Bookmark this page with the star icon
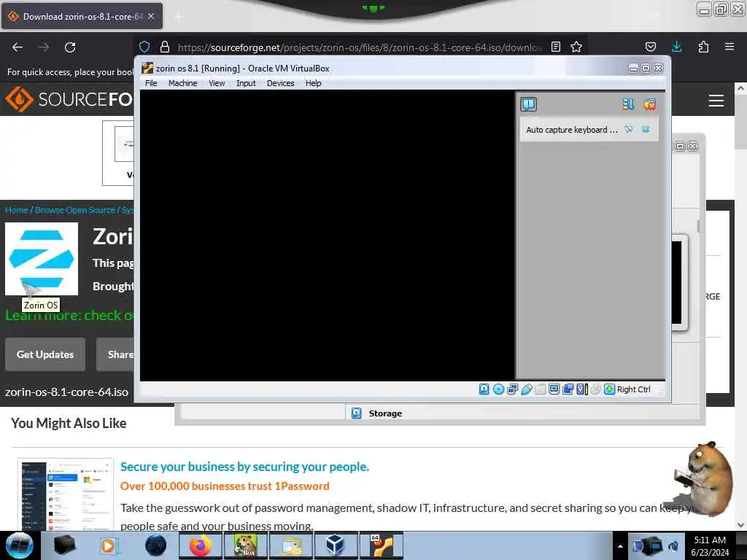 point(576,47)
